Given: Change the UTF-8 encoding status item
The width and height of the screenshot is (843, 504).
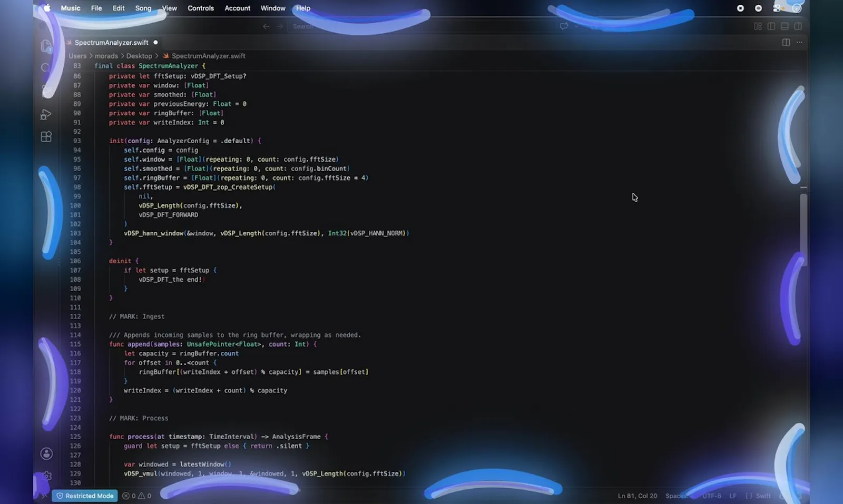Looking at the screenshot, I should pos(711,496).
